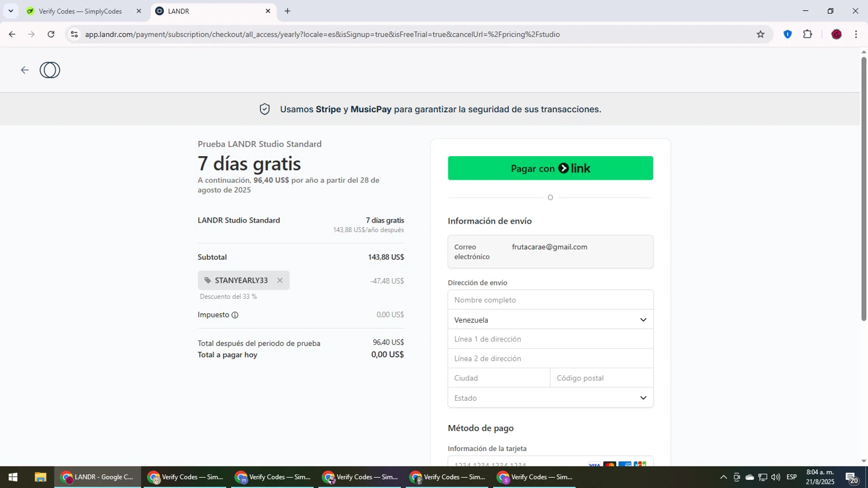Open the blue shield extension icon
Screen dimensions: 868x488
[788, 34]
